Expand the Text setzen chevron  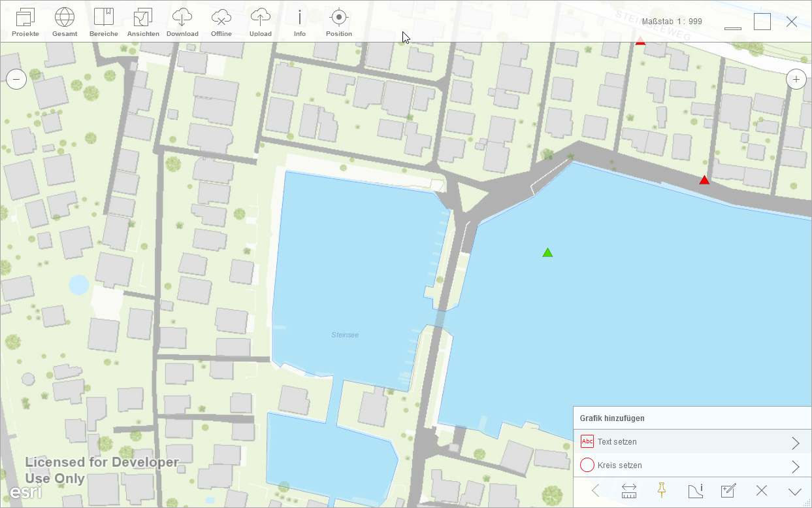(795, 443)
